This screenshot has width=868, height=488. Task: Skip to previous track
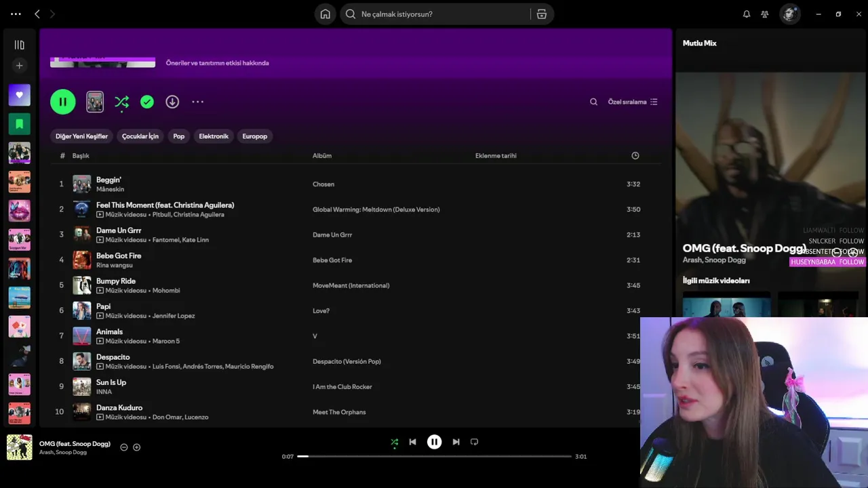tap(412, 442)
